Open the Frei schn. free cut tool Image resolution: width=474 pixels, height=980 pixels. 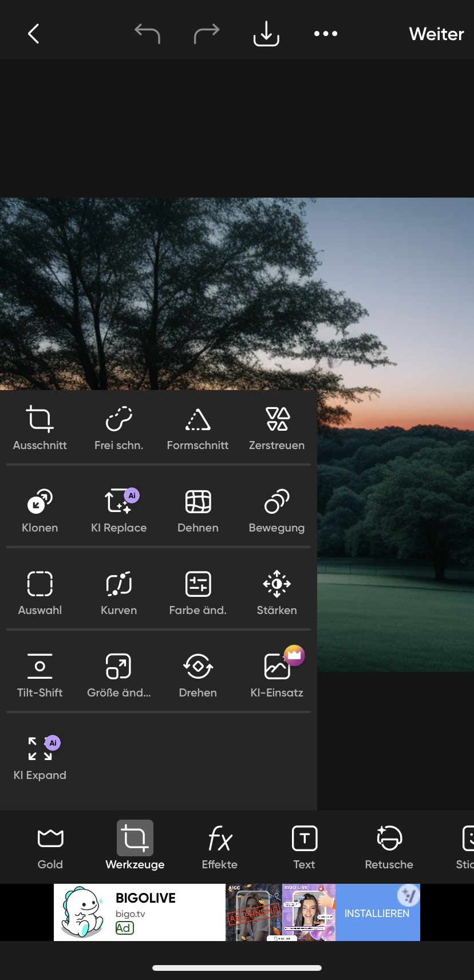click(118, 427)
